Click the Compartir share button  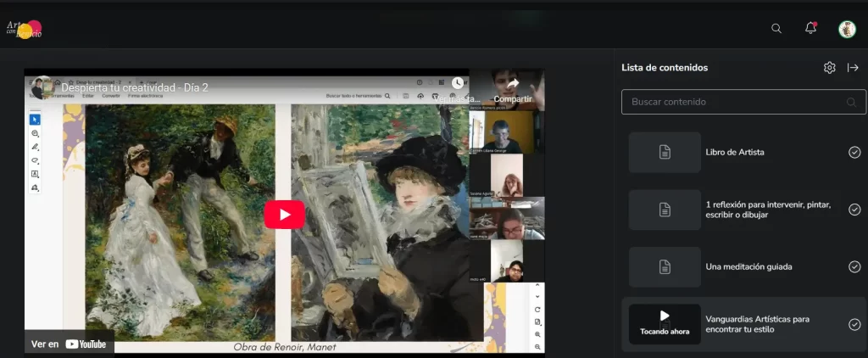click(x=513, y=90)
